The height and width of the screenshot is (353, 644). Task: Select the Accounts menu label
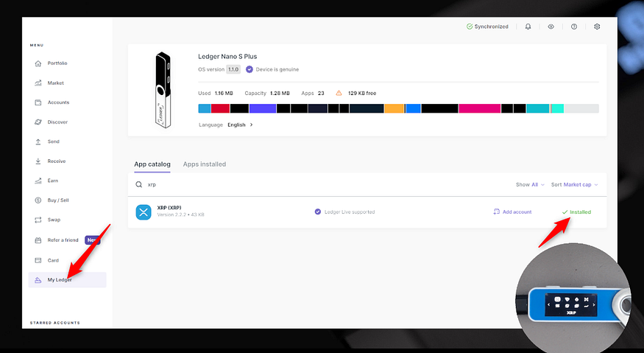click(58, 102)
